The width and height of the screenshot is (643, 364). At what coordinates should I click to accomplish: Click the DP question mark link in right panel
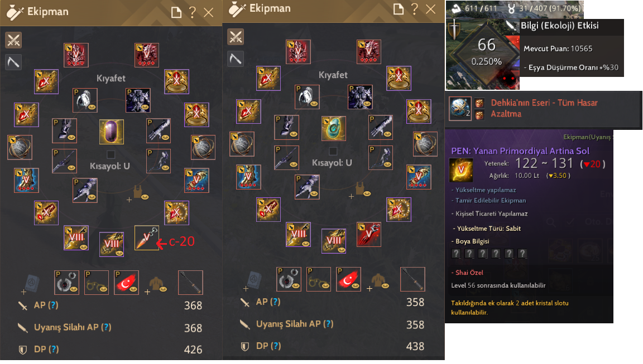(276, 346)
